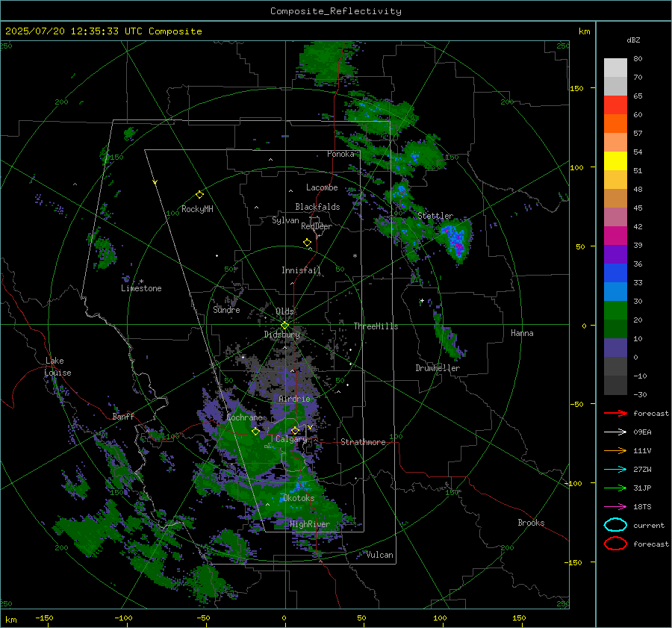The image size is (672, 628).
Task: Click the Lake Louise label
Action: click(x=57, y=367)
